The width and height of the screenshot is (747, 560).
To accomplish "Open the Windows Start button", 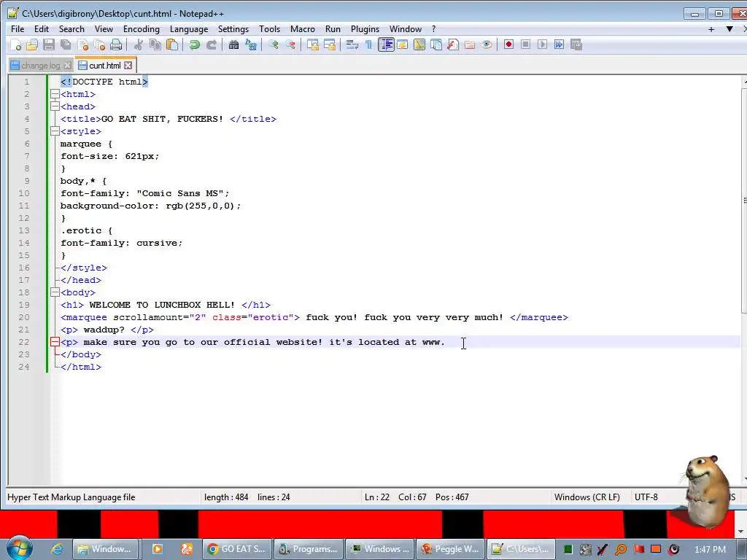I will pos(20,548).
